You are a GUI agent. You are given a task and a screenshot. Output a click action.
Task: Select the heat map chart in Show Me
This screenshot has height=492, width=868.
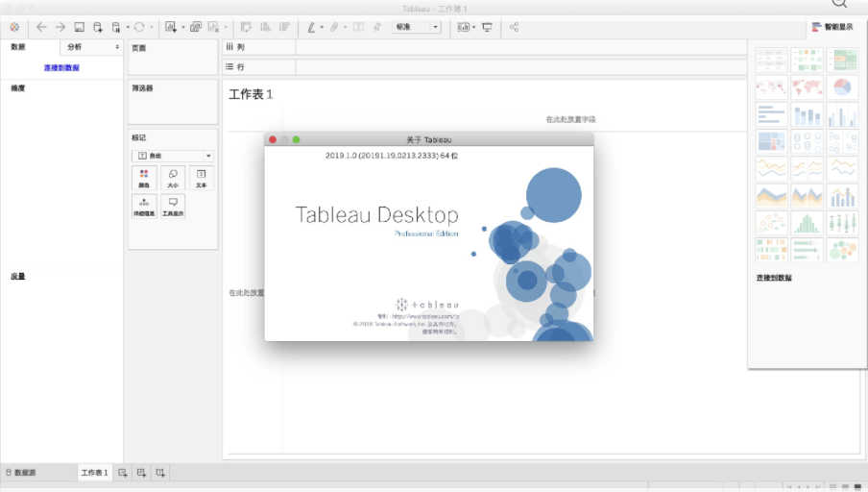(807, 60)
